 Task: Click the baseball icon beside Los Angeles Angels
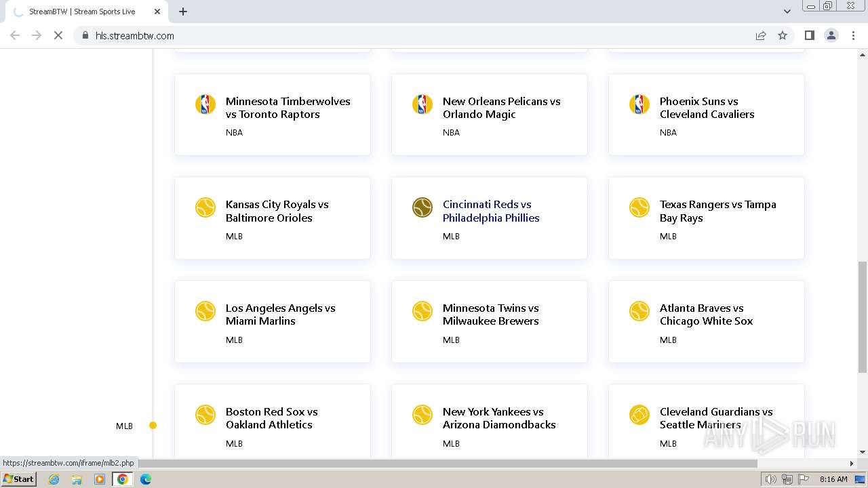click(x=205, y=311)
